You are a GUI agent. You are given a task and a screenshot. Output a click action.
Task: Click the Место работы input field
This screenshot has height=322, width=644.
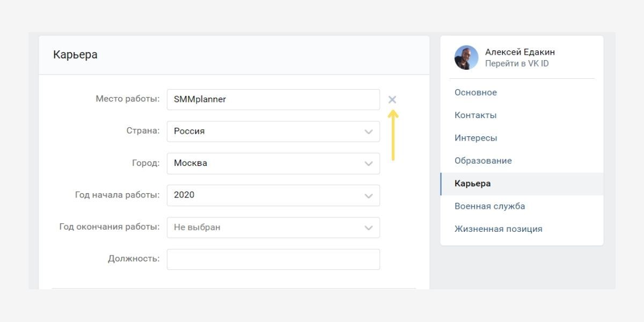tap(273, 99)
